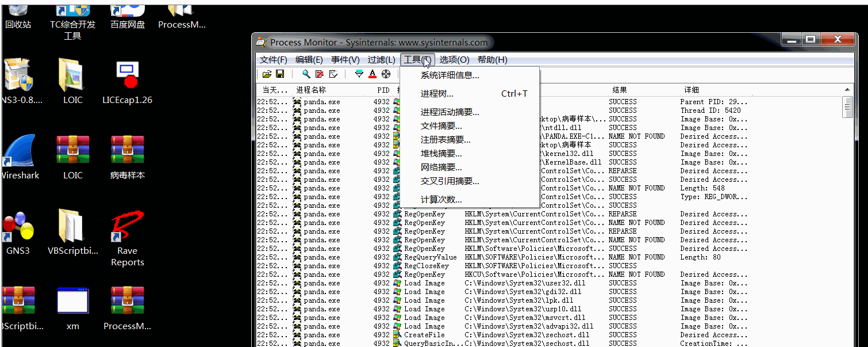Select the NS3-0.8 installer desktop icon

[20, 82]
